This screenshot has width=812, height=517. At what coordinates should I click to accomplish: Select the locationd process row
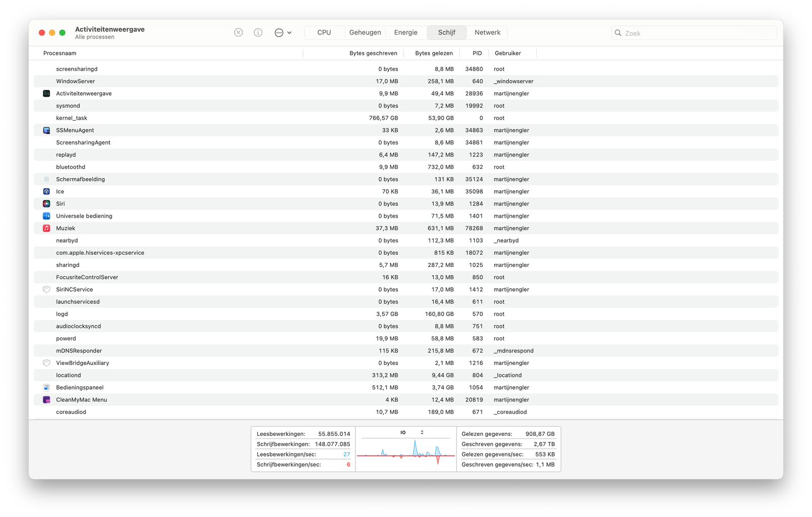point(406,375)
